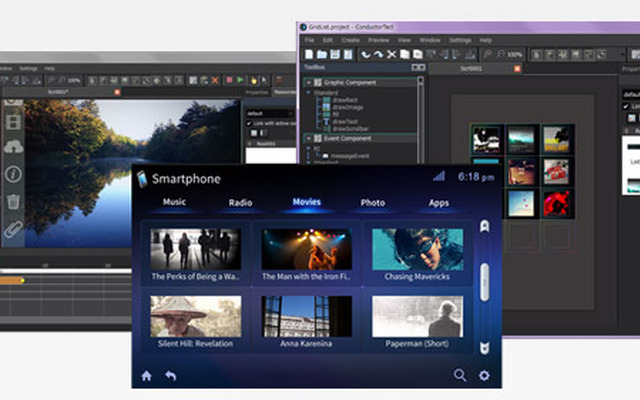Viewport: 640px width, 400px height.
Task: Click the white X delete icon in right toolbar
Action: [391, 54]
